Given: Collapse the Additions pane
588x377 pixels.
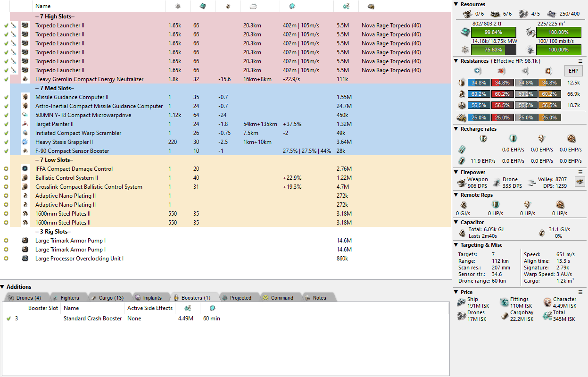Looking at the screenshot, I should coord(3,287).
